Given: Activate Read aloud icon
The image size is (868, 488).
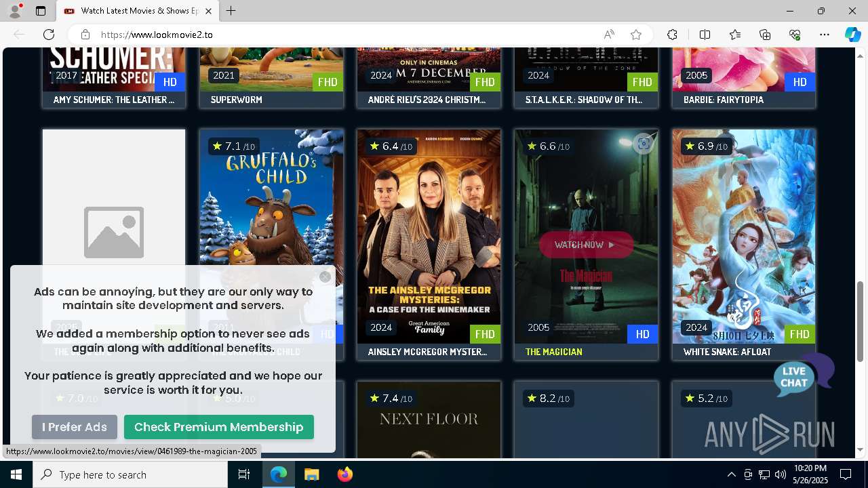Looking at the screenshot, I should coord(609,35).
